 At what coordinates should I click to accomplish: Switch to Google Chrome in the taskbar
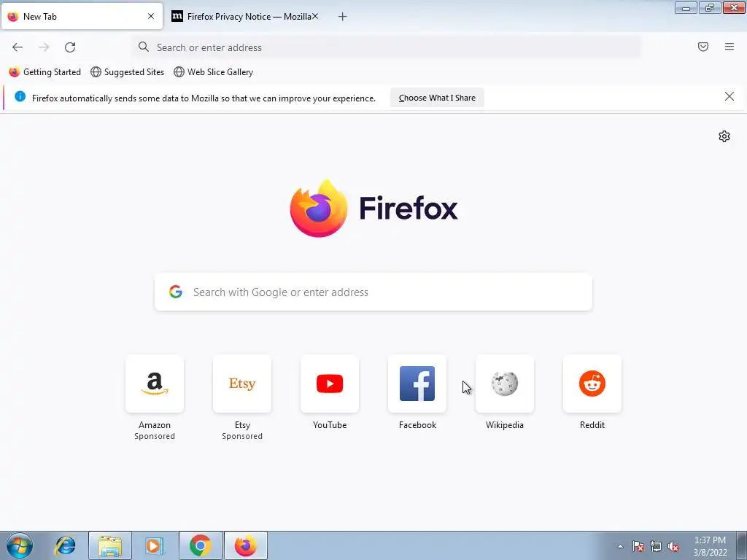click(x=200, y=545)
